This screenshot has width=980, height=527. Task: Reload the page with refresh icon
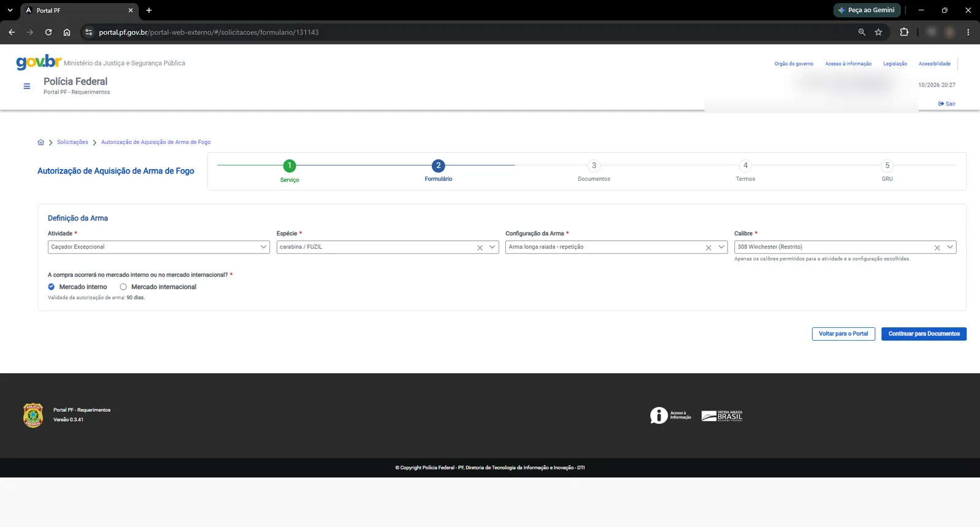point(48,32)
